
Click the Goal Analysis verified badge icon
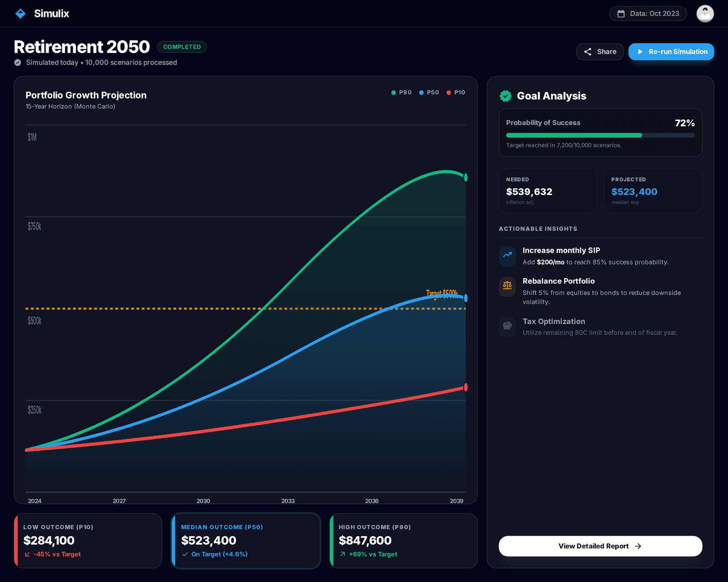coord(506,96)
